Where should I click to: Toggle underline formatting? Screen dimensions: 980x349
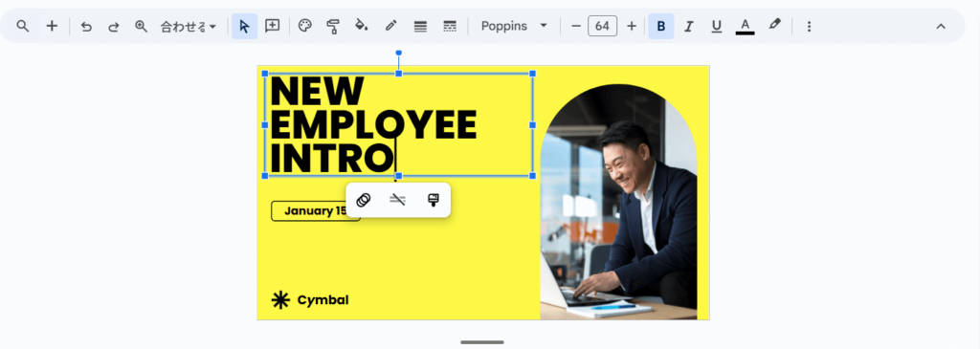point(716,26)
